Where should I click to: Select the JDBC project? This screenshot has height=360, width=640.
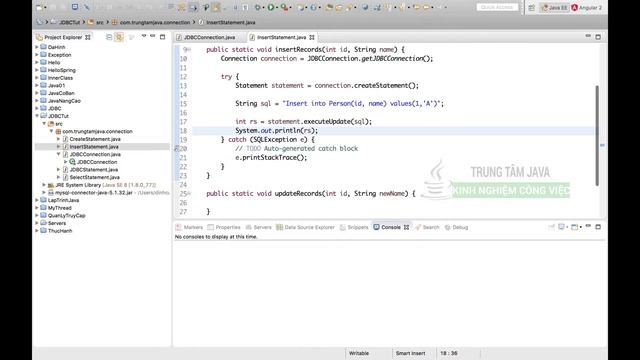pyautogui.click(x=54, y=108)
